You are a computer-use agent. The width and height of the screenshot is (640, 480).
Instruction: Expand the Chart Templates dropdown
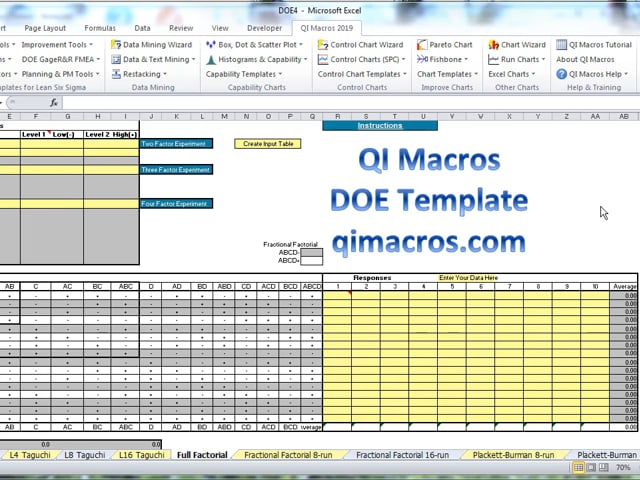[447, 74]
